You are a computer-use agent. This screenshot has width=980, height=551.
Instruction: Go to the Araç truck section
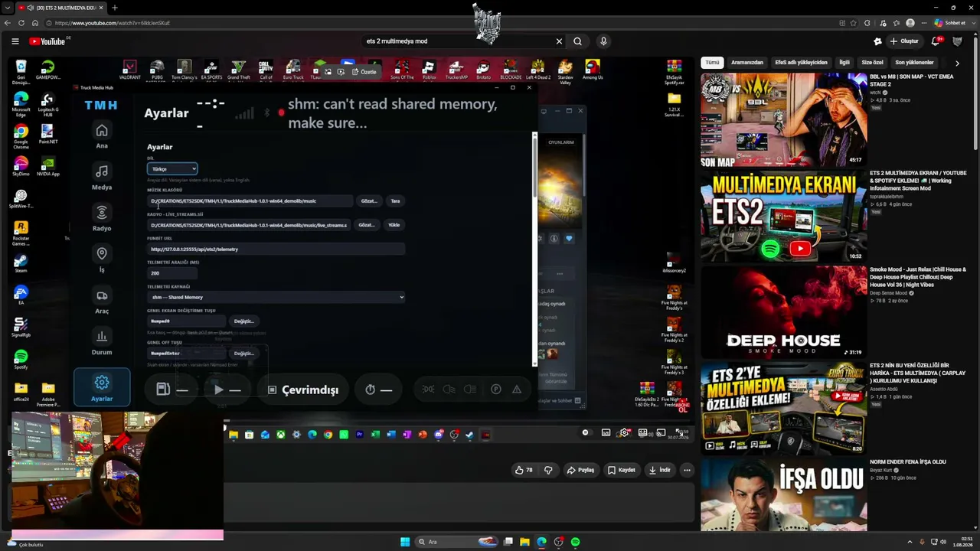click(102, 301)
